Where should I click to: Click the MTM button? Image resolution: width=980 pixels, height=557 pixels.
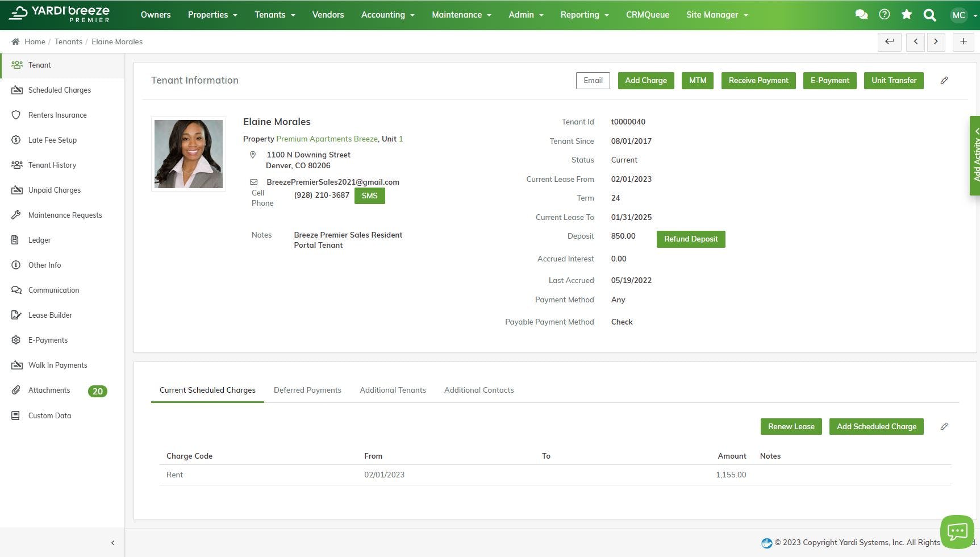(698, 80)
